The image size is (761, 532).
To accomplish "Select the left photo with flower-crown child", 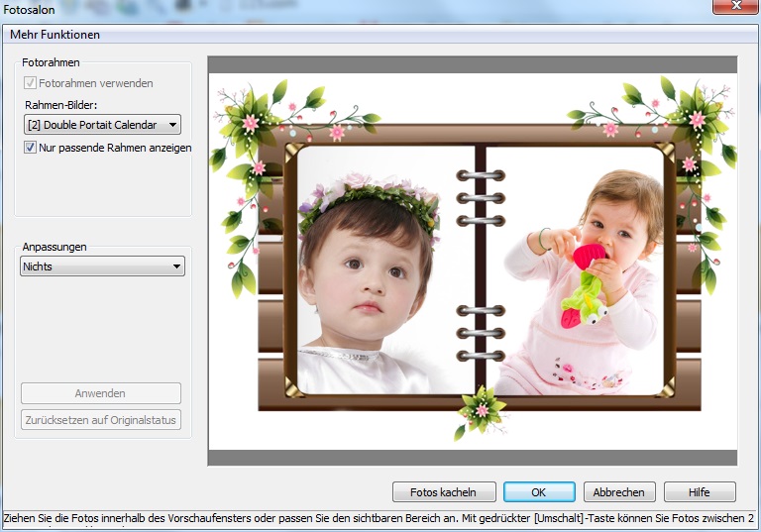I will click(385, 269).
